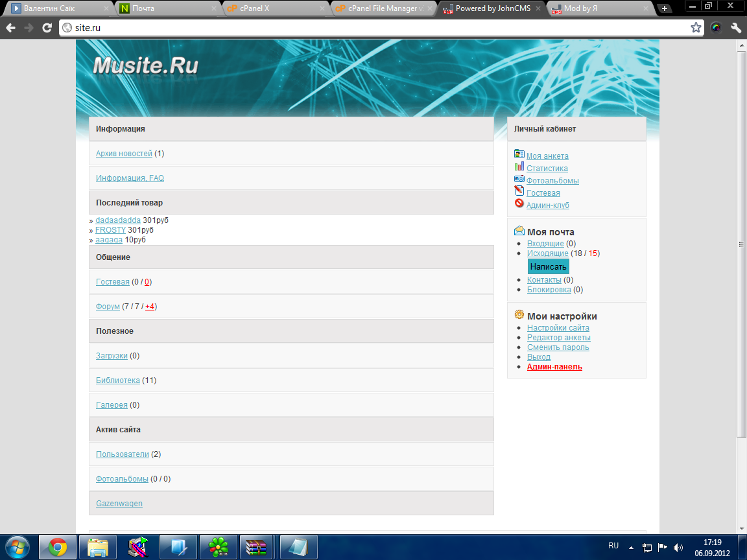Open the Входящие mail link
Screen dimensions: 747x560
tap(545, 243)
